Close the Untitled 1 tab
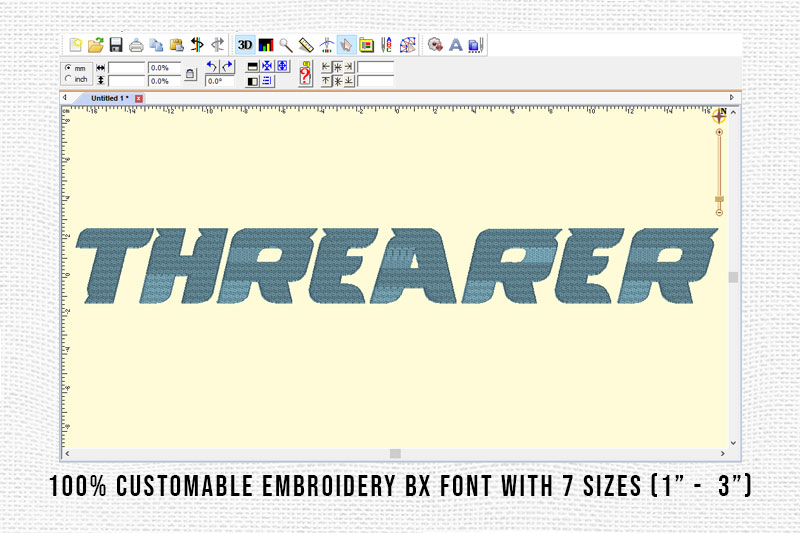Image resolution: width=800 pixels, height=533 pixels. [139, 98]
